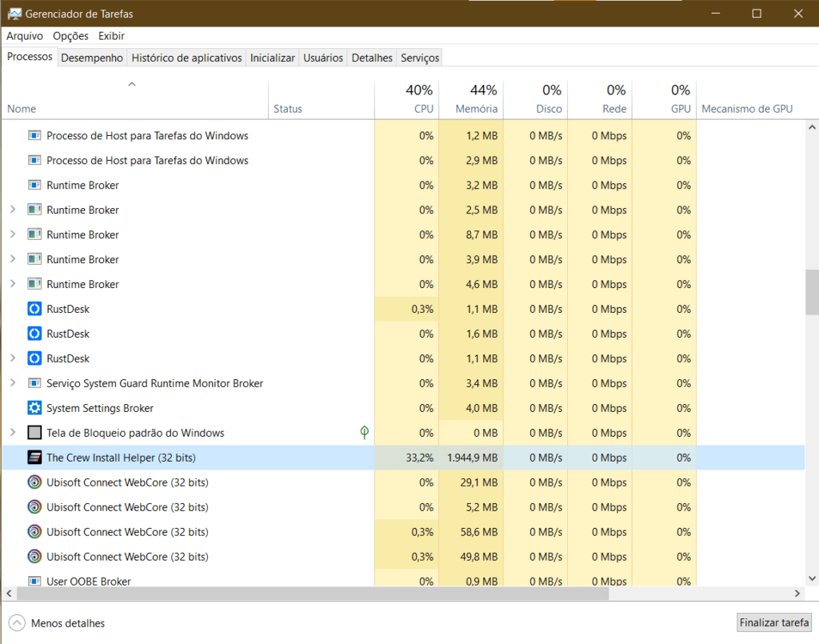The height and width of the screenshot is (644, 819).
Task: Expand Tela de Bloqueio padrão do Windows
Action: click(13, 433)
